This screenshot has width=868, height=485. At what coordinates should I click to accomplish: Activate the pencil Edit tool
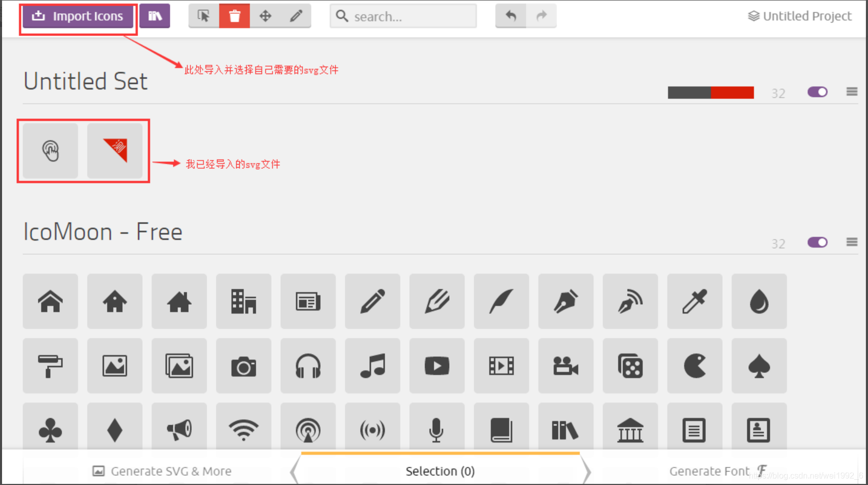(x=296, y=16)
